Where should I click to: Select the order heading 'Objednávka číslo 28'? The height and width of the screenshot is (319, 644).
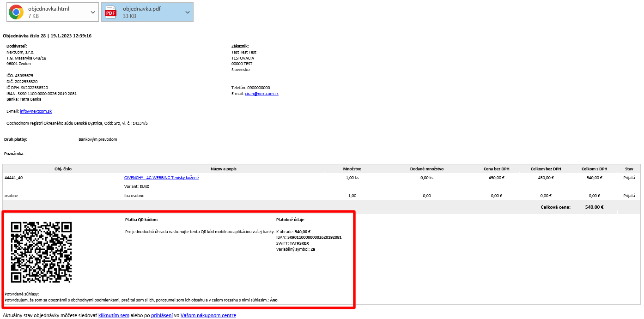click(24, 36)
